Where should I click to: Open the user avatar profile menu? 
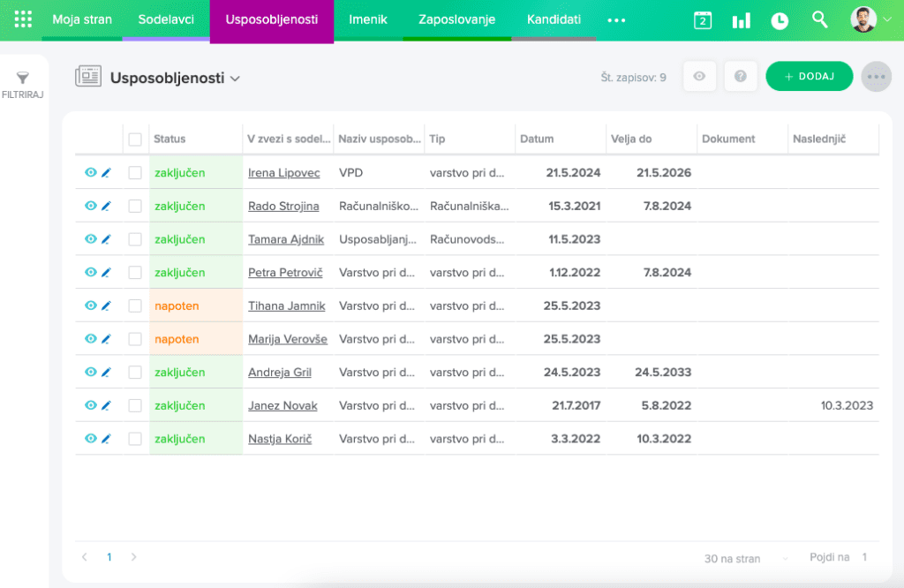870,19
